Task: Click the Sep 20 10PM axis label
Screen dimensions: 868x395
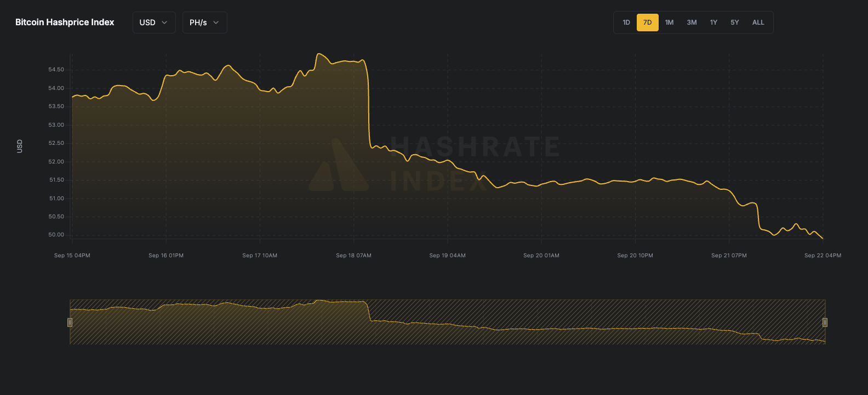Action: [635, 256]
